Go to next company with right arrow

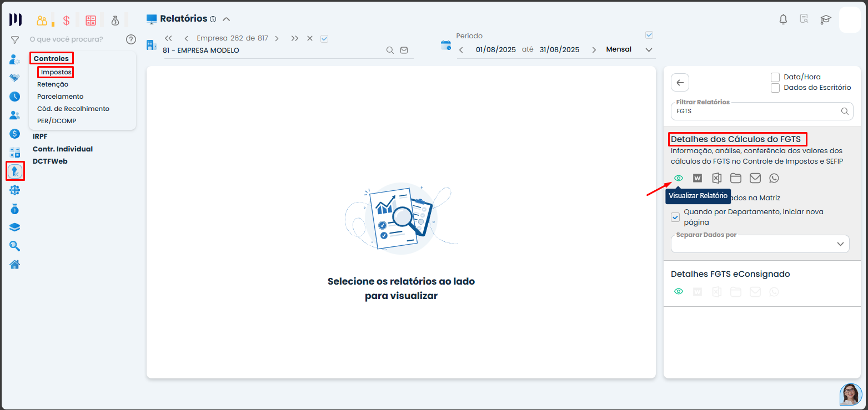coord(277,38)
